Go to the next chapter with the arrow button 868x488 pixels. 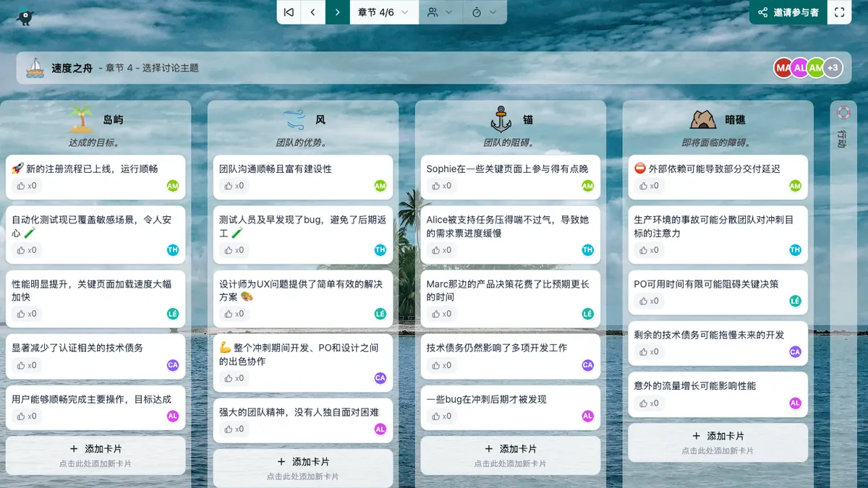[x=337, y=12]
